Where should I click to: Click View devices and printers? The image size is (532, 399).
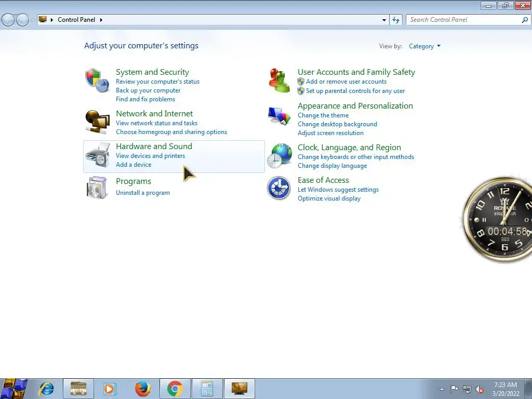pyautogui.click(x=150, y=156)
